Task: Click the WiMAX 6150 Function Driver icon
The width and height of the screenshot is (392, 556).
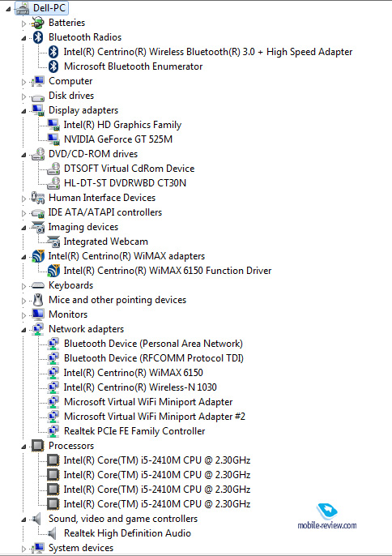Action: coord(53,271)
